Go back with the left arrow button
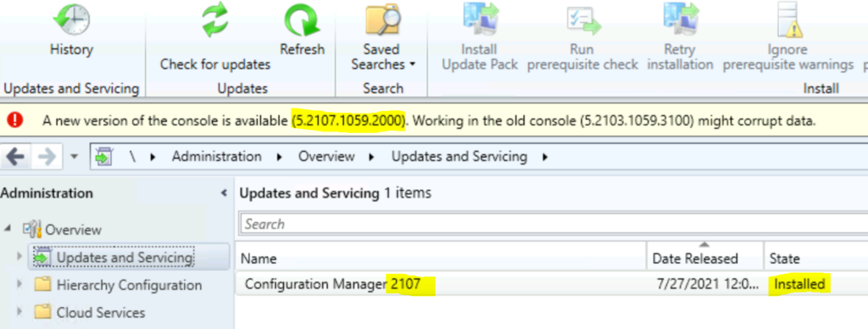 point(15,158)
